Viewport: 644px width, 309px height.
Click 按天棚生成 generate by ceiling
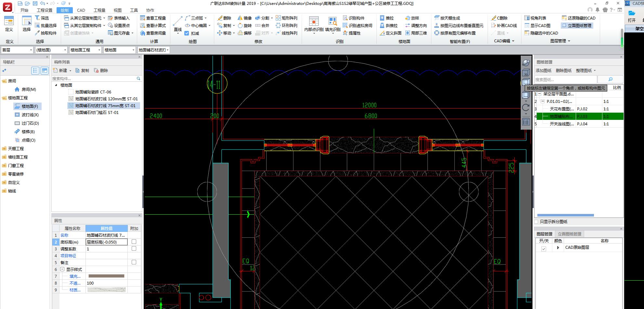coord(447,18)
